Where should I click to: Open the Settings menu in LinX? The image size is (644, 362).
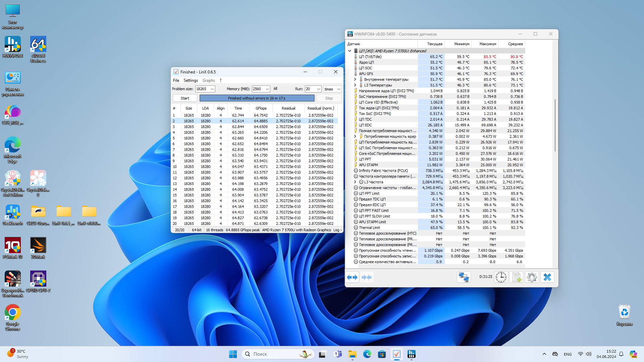click(191, 80)
